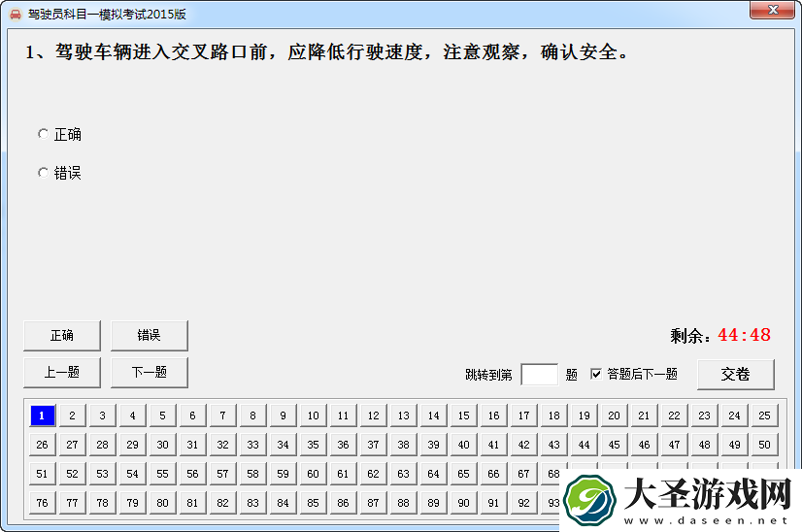Jump to question 61 in grid

point(343,474)
